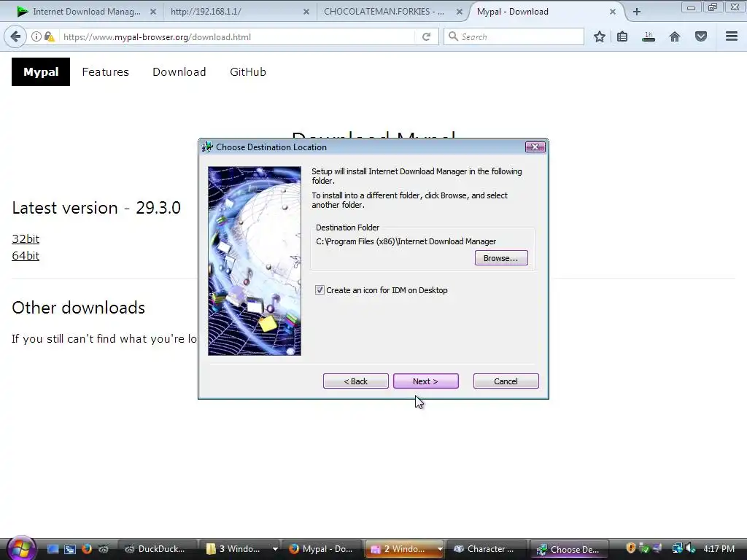Click the lock with warning security icon
This screenshot has width=747, height=560.
pos(49,36)
